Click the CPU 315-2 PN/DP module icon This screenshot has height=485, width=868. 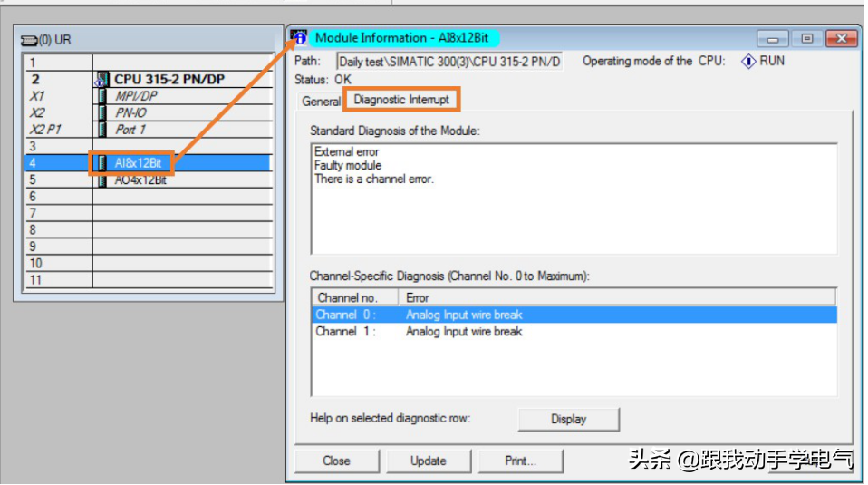pyautogui.click(x=102, y=80)
